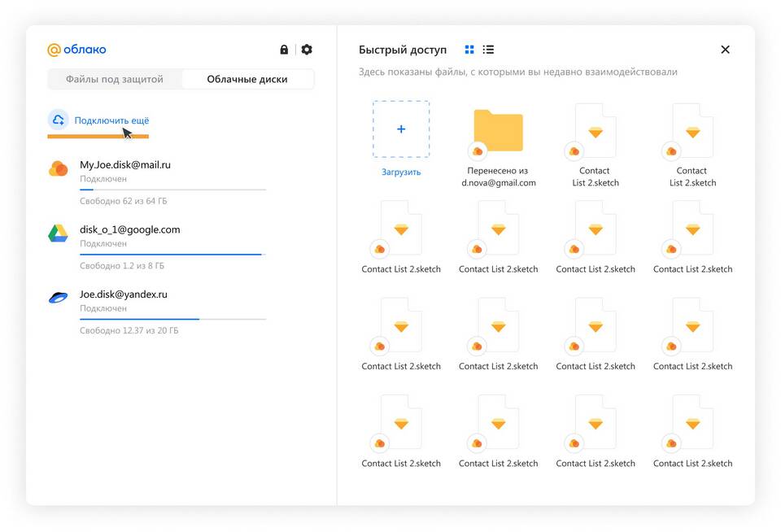
Task: Open the Файлы под защитой tab
Action: coord(115,79)
